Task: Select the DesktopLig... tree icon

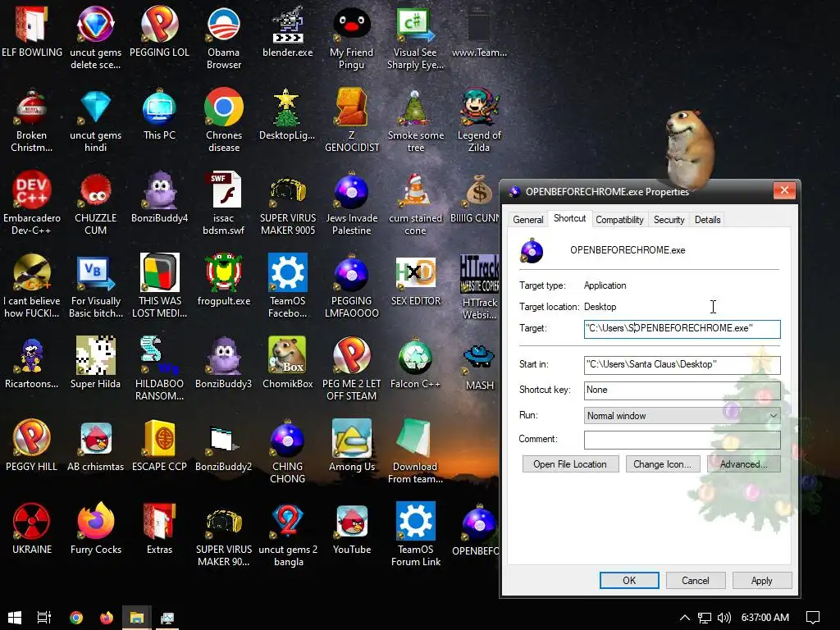Action: tap(288, 115)
